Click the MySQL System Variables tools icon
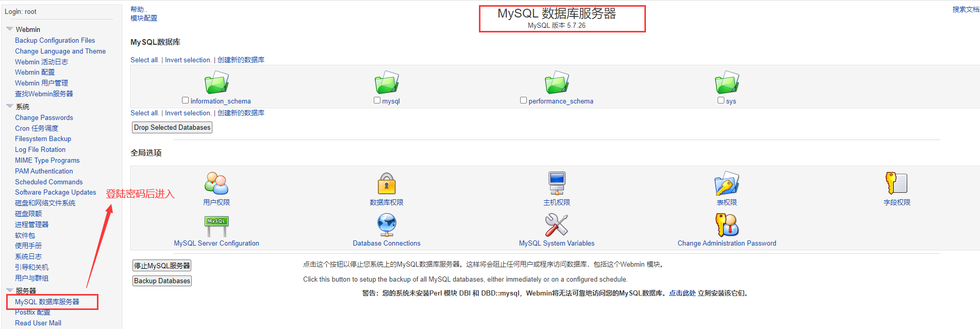Screen dimensions: 980x329 tap(557, 225)
